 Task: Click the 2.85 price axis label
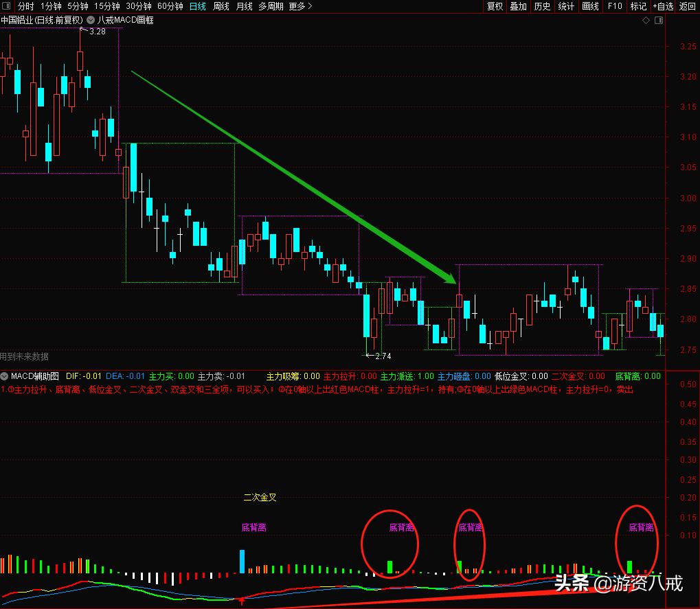coord(688,288)
